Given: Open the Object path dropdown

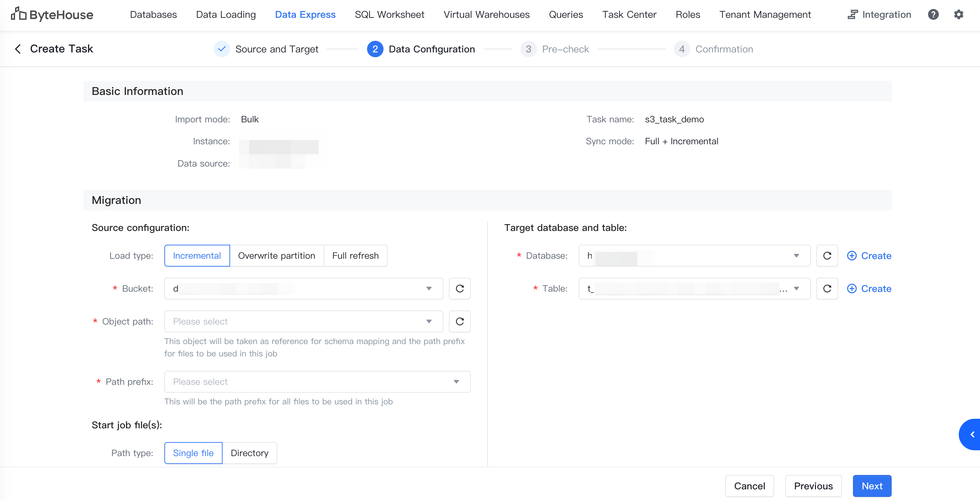Looking at the screenshot, I should coord(304,321).
